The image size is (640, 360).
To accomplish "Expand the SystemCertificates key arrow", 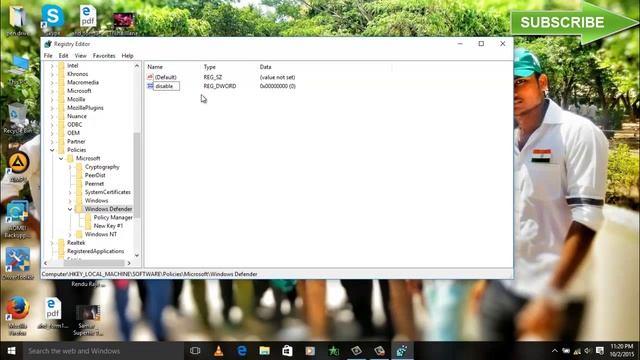I will [x=70, y=192].
